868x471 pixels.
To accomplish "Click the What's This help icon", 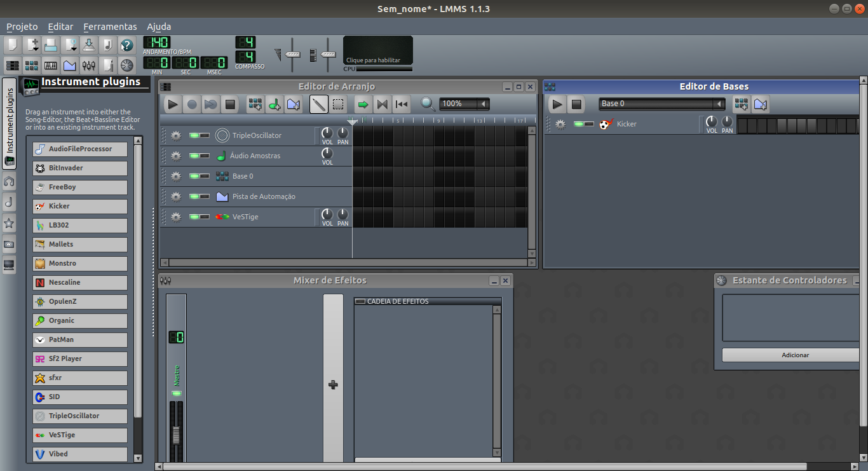I will pos(127,45).
